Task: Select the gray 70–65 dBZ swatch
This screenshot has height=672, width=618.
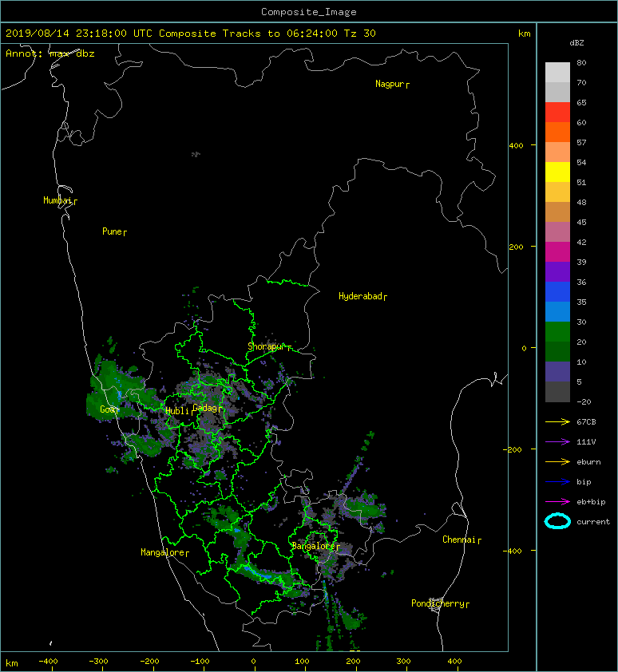Action: tap(557, 92)
